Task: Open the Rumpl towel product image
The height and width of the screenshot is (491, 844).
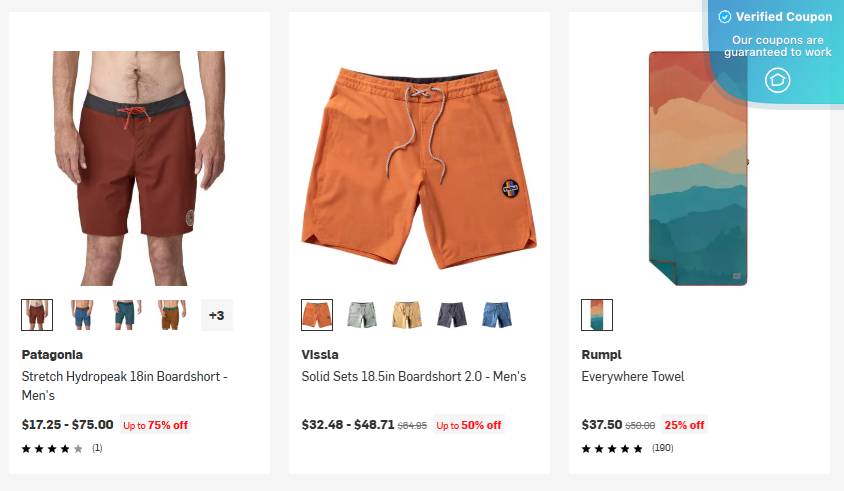Action: [697, 168]
